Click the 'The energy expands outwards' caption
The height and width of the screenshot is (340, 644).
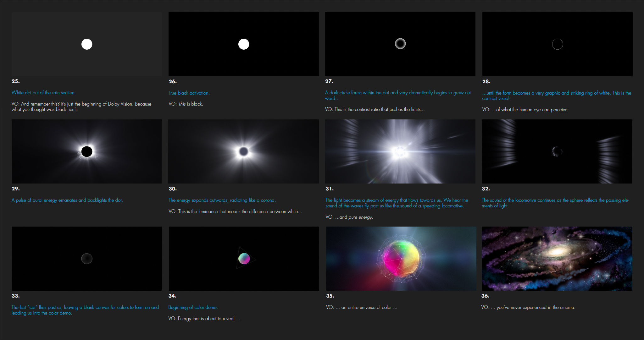(222, 200)
